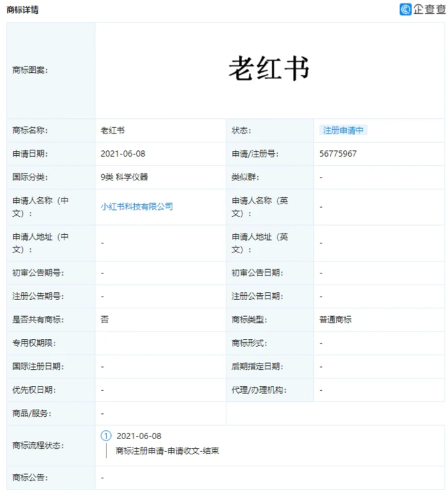Click the step 1 circle in 商标流程状态
Screen dimensions: 448x493
[x=106, y=436]
